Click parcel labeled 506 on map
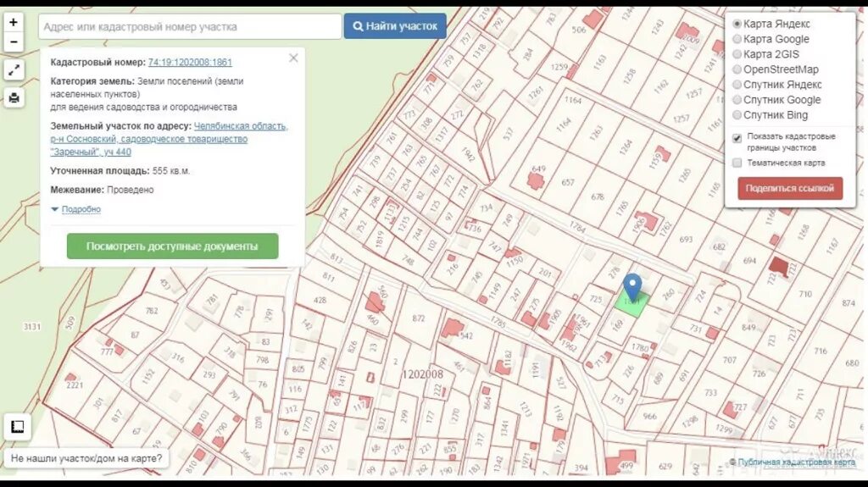 pos(579,30)
